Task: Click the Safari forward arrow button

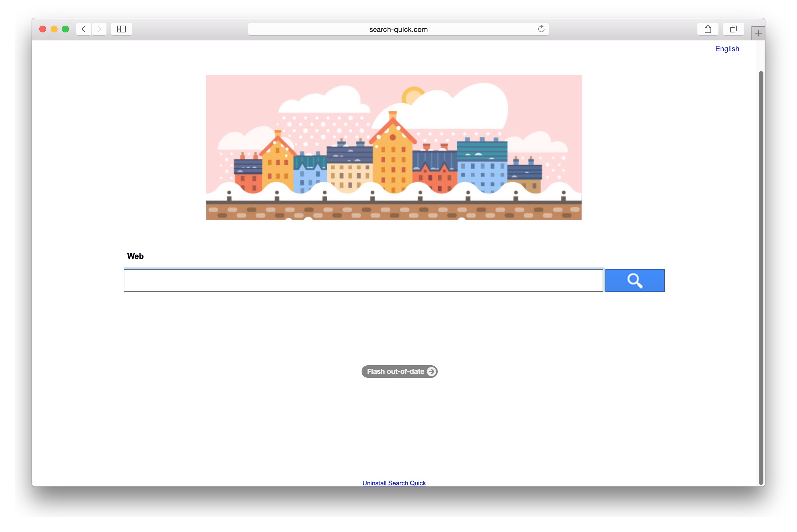Action: pos(99,29)
